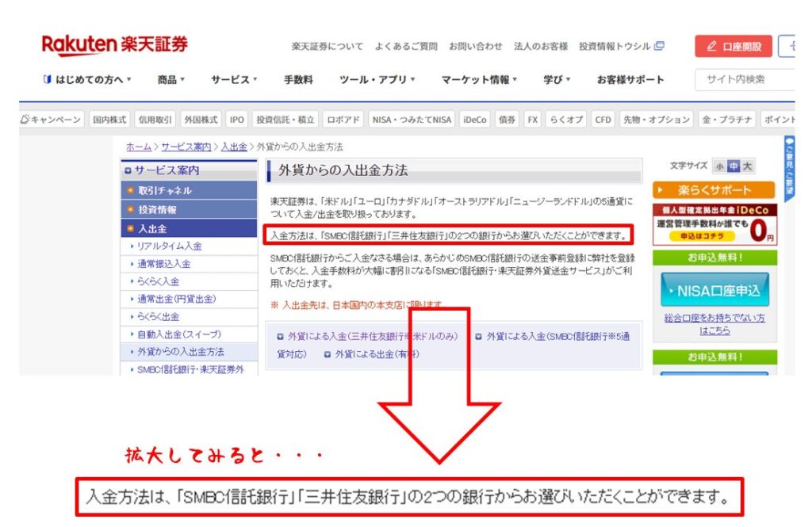812x527 pixels.
Task: Click inside the サイト内検索 search field
Action: pyautogui.click(x=753, y=79)
